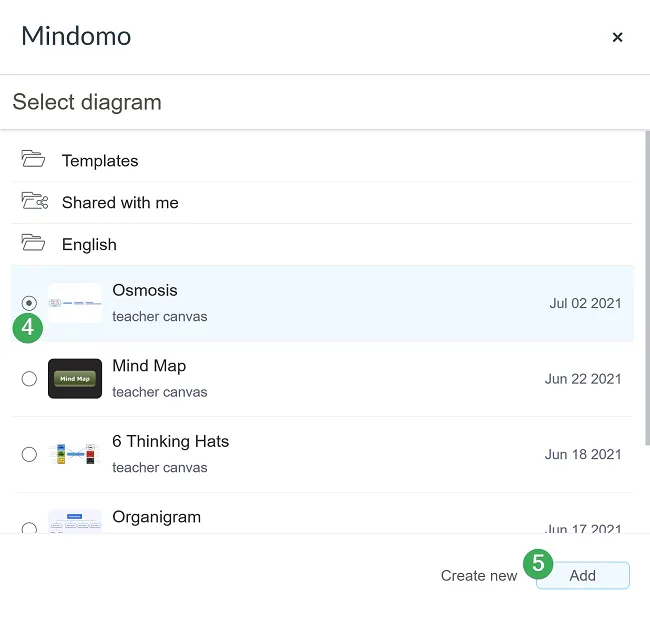
Task: Select the Organigram radio button
Action: [29, 527]
